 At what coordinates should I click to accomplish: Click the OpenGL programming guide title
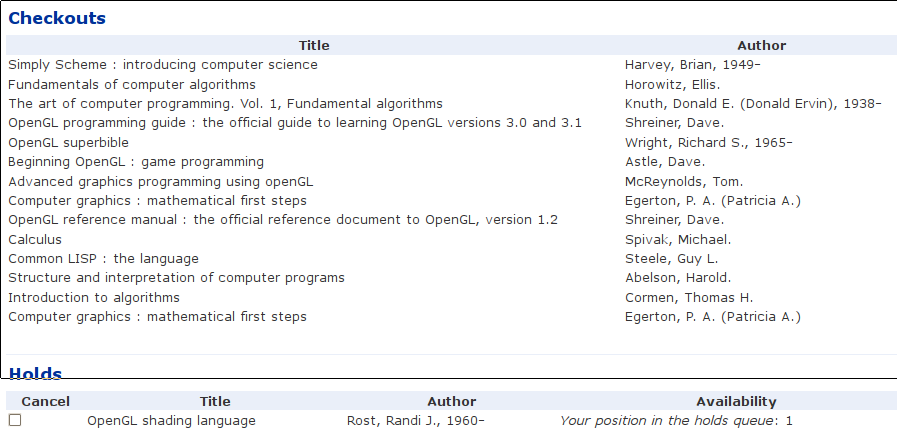pyautogui.click(x=295, y=123)
